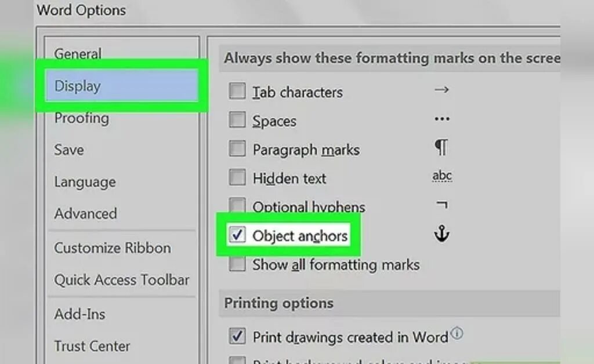Open the Language settings category

coord(85,182)
